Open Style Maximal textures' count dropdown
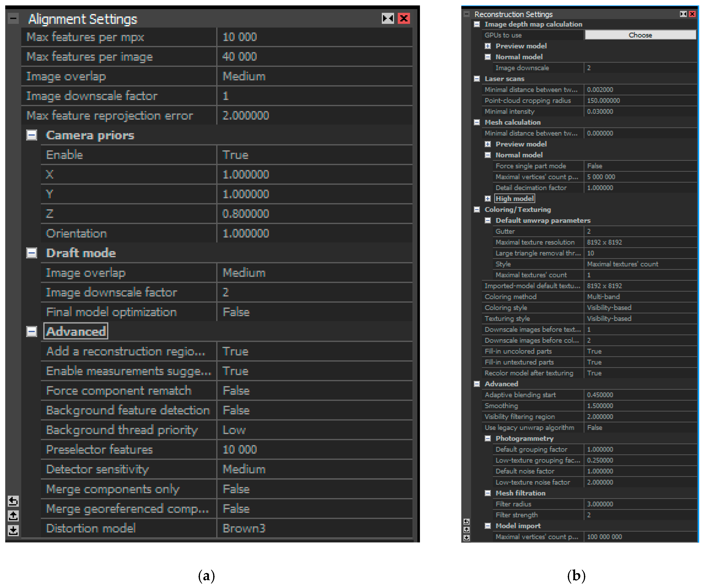 640,264
